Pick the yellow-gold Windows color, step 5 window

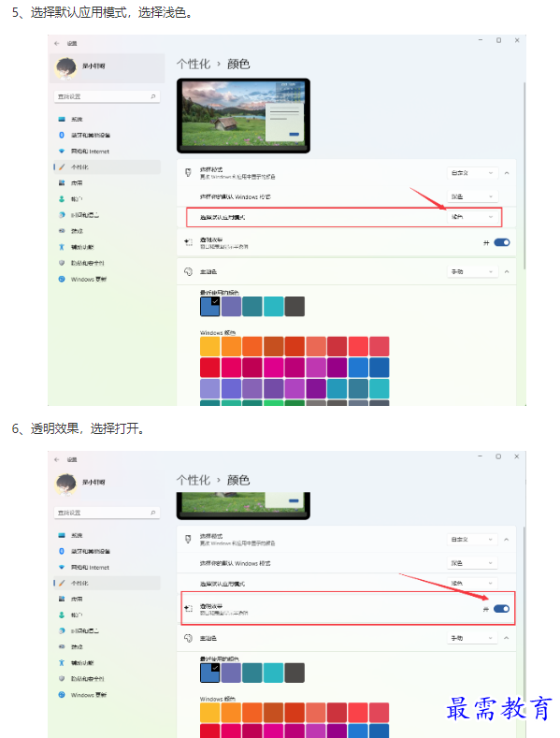(x=209, y=346)
